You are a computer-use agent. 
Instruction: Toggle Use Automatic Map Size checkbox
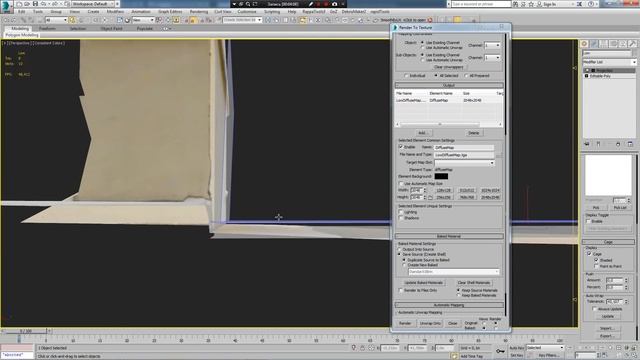[401, 184]
